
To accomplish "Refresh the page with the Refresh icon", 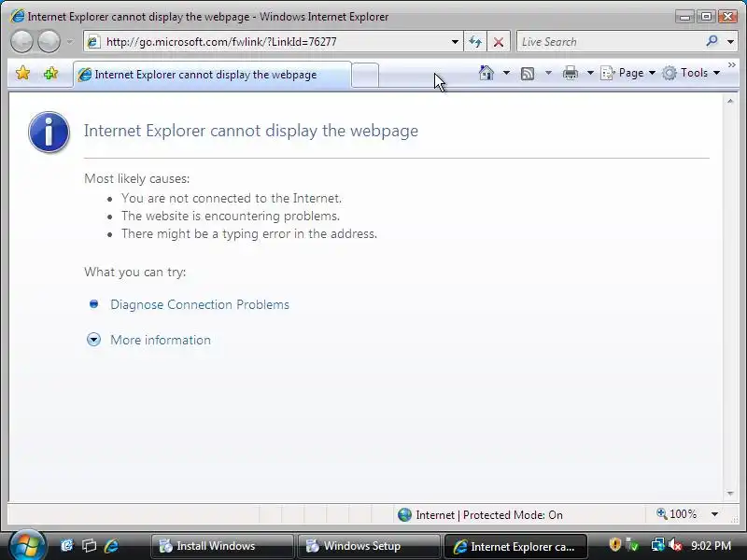I will pyautogui.click(x=475, y=42).
